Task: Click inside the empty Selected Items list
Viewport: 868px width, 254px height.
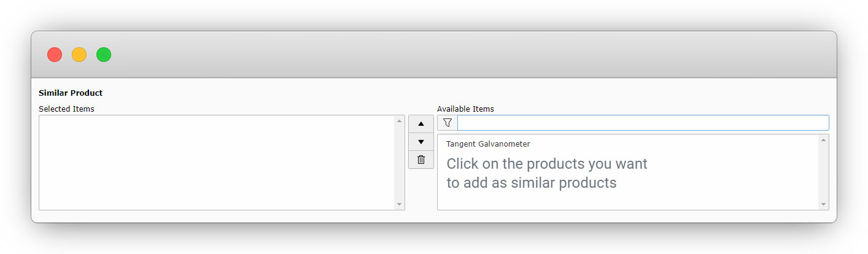Action: 216,163
